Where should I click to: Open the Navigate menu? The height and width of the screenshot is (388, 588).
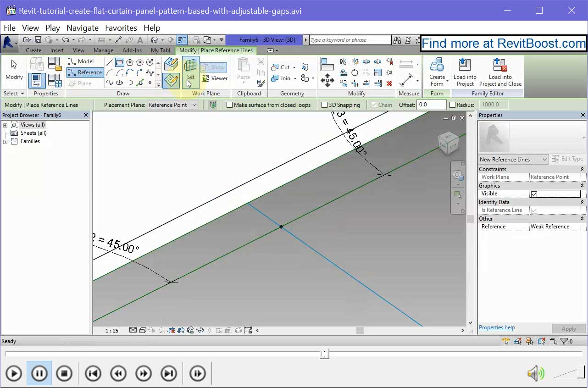[x=82, y=28]
